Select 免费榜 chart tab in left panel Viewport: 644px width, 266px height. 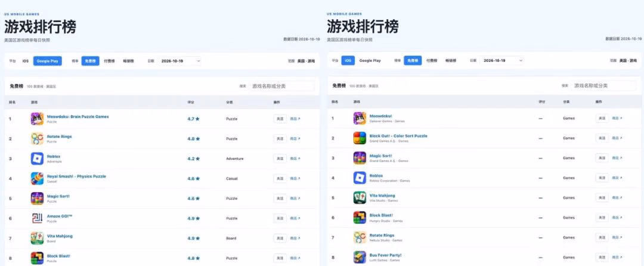[x=91, y=61]
